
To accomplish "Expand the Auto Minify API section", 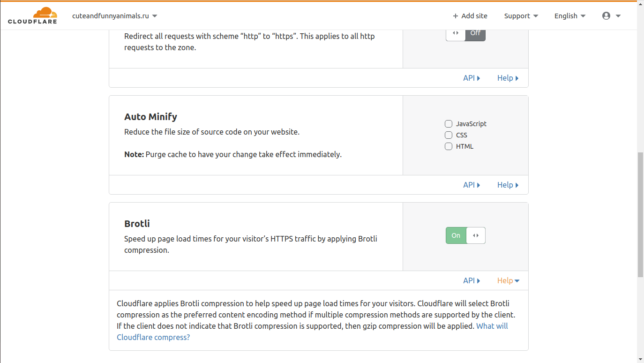I will pyautogui.click(x=471, y=185).
